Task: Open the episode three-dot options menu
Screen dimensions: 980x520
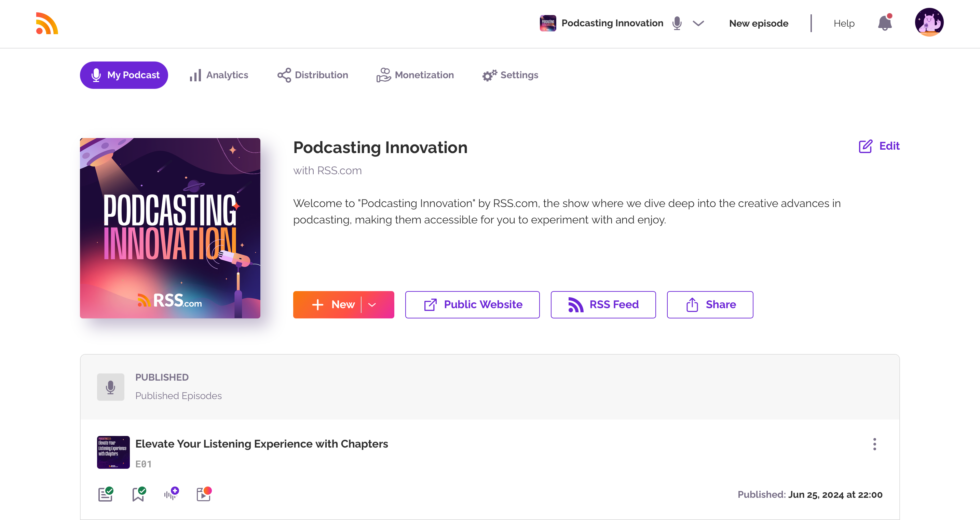Action: click(x=874, y=444)
